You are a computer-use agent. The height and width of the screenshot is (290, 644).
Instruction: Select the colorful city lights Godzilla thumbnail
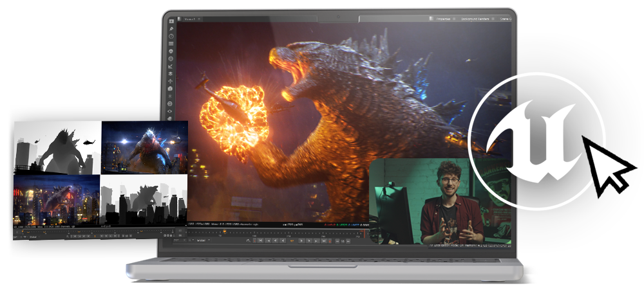click(x=57, y=200)
